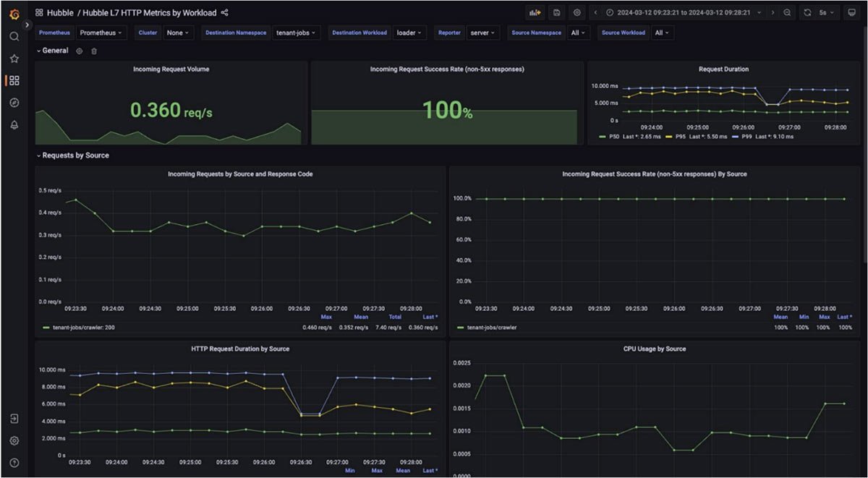Open the Explore compass icon
868x478 pixels.
[14, 103]
